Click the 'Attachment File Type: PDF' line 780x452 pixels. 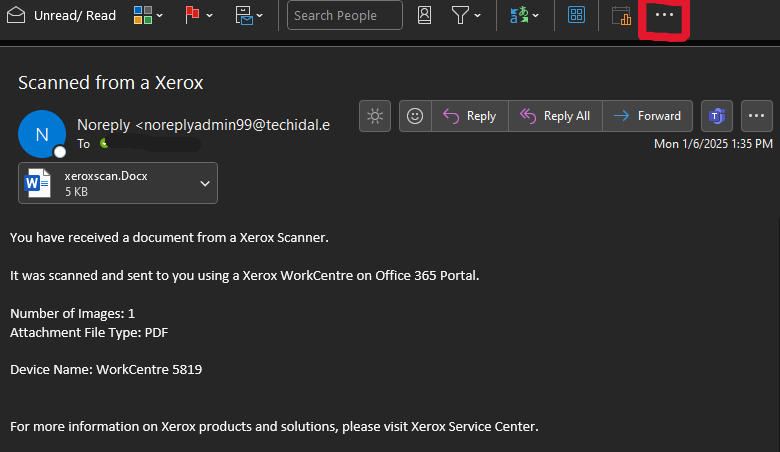(89, 332)
